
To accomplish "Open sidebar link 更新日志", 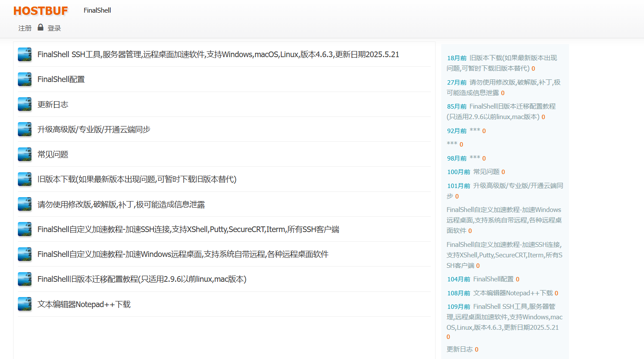I will [460, 349].
